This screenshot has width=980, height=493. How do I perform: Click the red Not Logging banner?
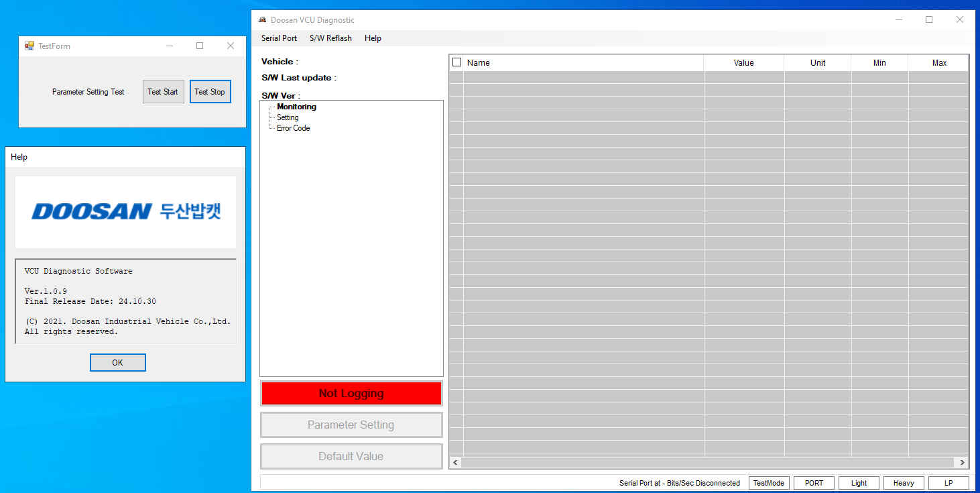tap(351, 393)
